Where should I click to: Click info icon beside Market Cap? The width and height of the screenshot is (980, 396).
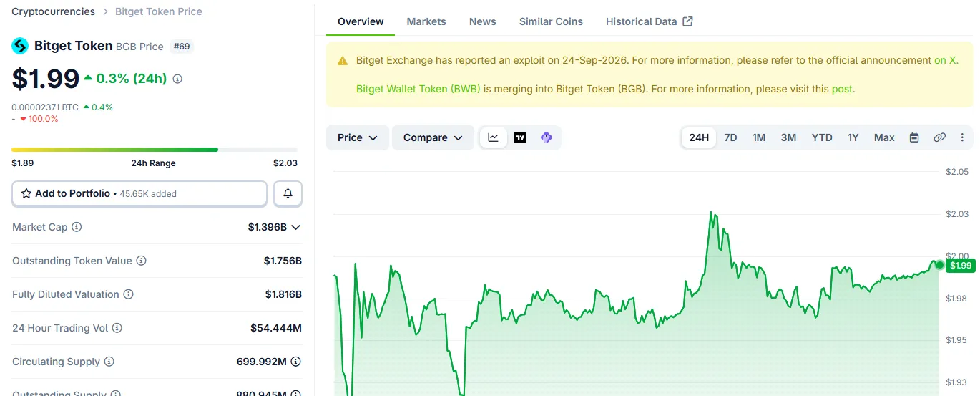[77, 227]
